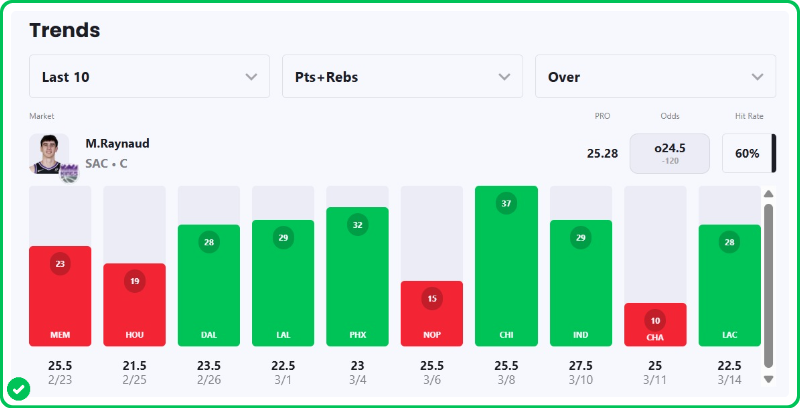Open the Last 10 dropdown

[149, 76]
